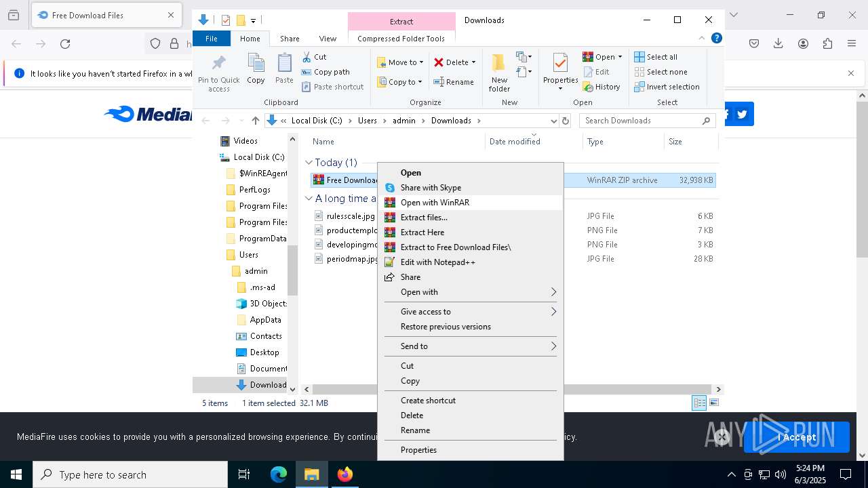The height and width of the screenshot is (488, 868).
Task: Open Firefox application menu
Action: [x=852, y=44]
